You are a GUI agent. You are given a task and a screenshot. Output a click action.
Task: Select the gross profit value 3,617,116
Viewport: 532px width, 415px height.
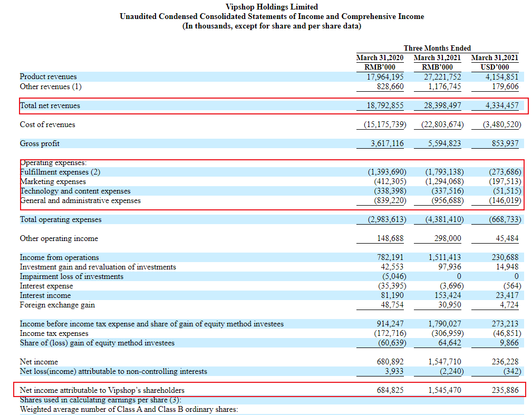coord(387,143)
